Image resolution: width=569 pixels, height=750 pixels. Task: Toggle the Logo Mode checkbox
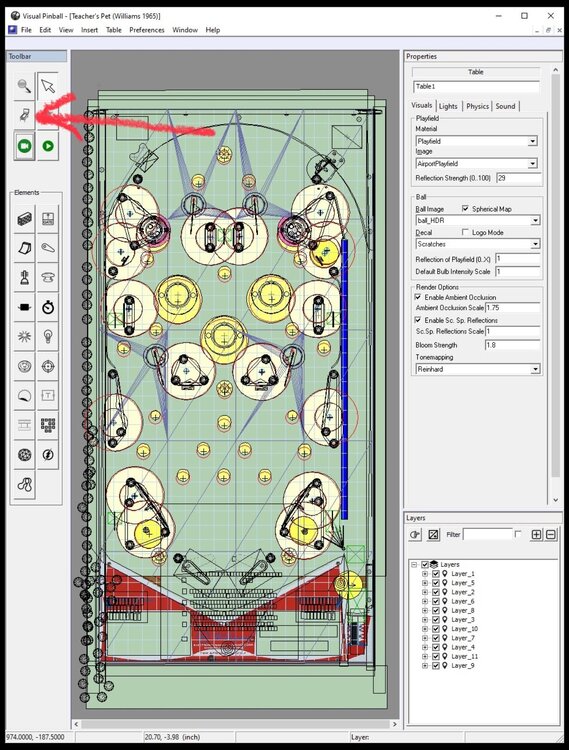pos(465,232)
